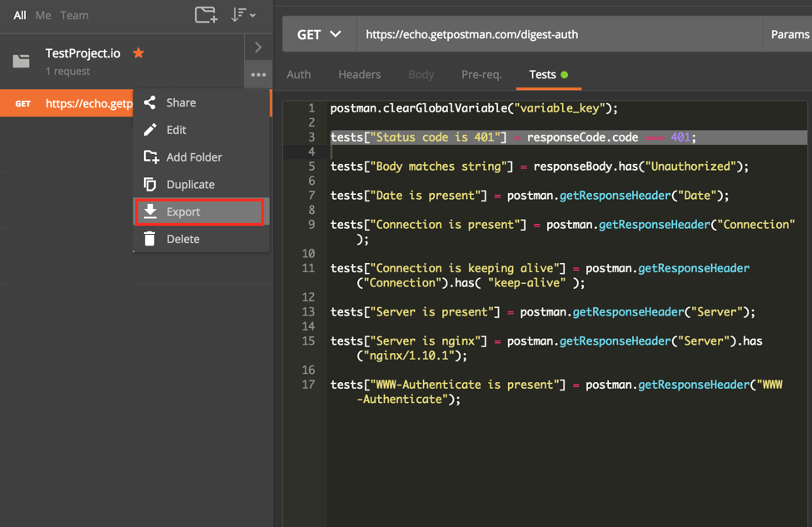
Task: Click the 'Server is present' test line
Action: (x=543, y=311)
